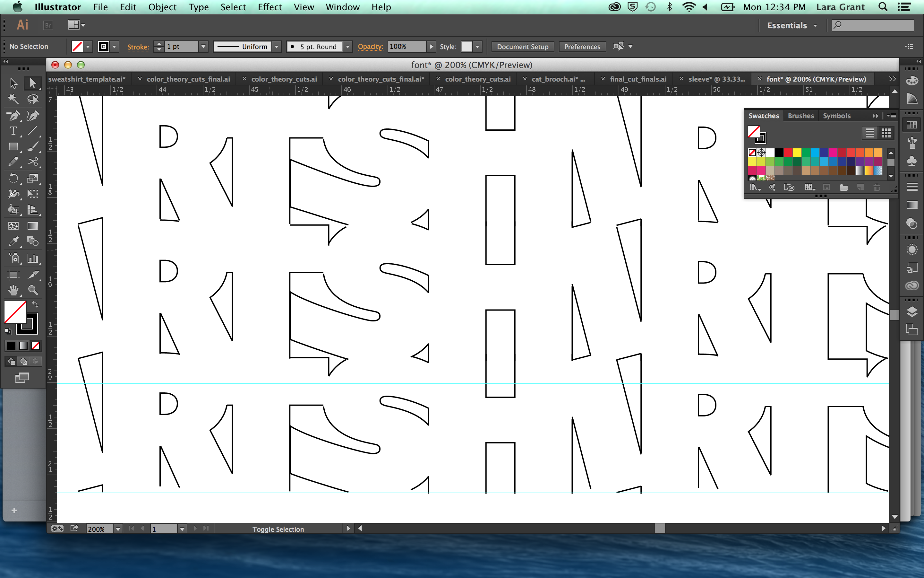The image size is (924, 578).
Task: Switch to the Brushes panel tab
Action: click(x=801, y=116)
